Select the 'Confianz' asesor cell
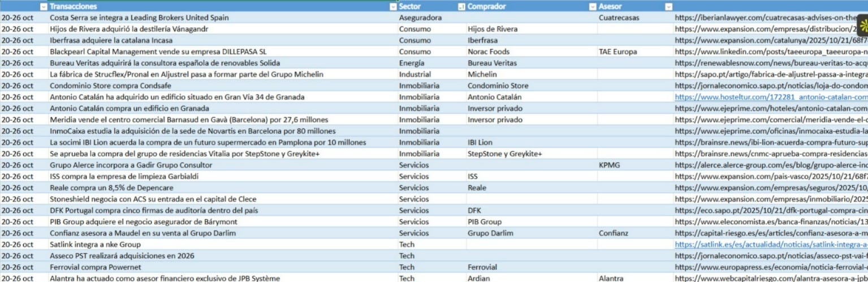 635,233
